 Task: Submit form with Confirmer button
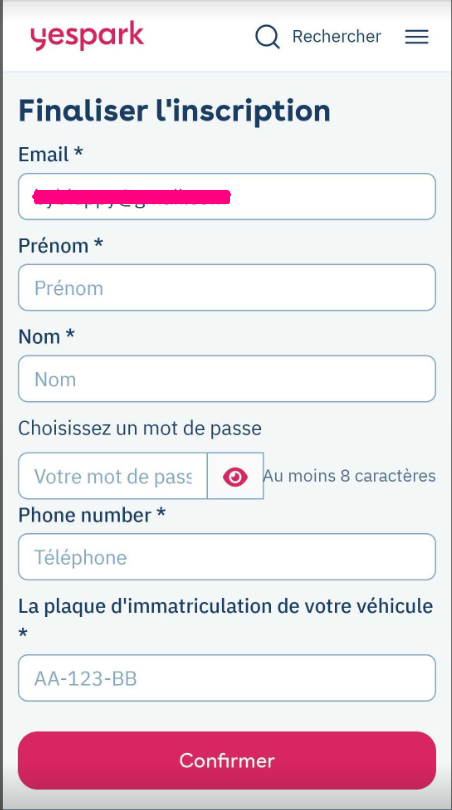coord(227,760)
